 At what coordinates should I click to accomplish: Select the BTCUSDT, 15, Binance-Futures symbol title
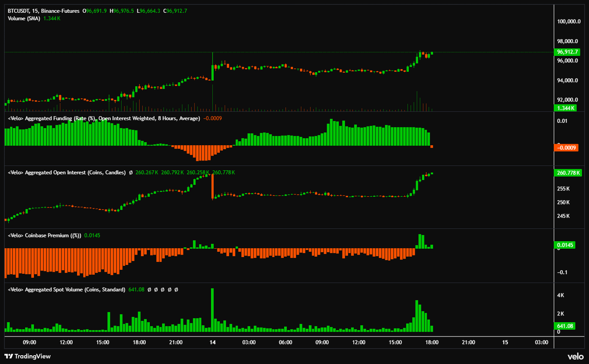coord(44,10)
